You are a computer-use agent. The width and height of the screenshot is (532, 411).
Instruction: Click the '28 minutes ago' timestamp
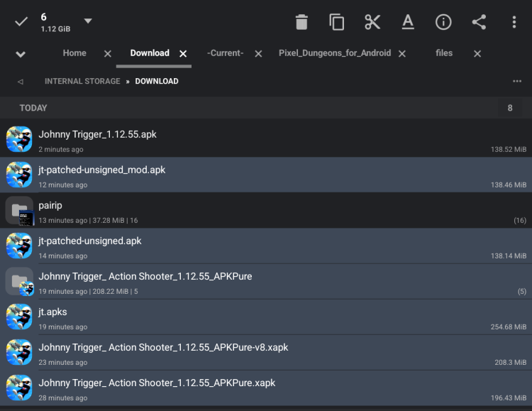point(62,398)
